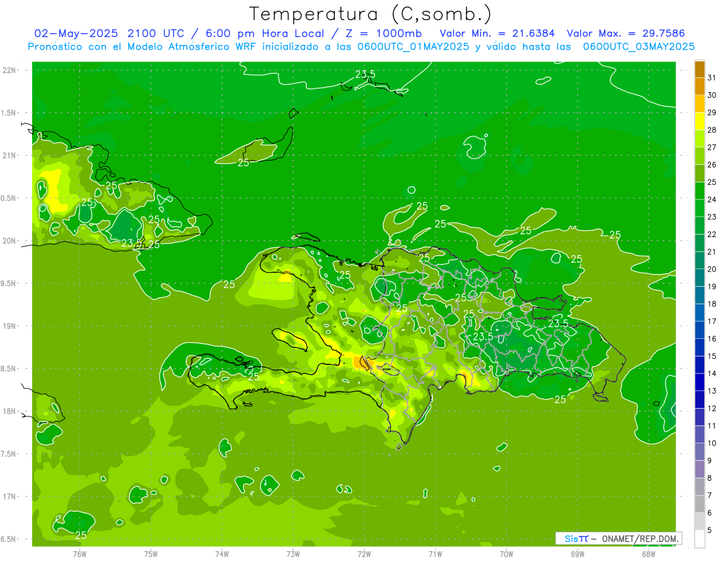The height and width of the screenshot is (562, 728).
Task: Click the 18N latitude axis label
Action: [8, 412]
